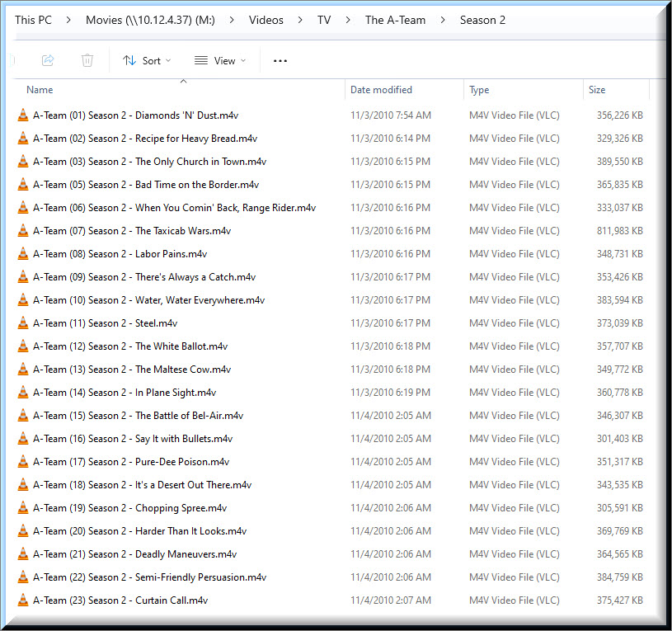Sort by the Date modified column header
Image resolution: width=672 pixels, height=631 pixels.
(381, 90)
